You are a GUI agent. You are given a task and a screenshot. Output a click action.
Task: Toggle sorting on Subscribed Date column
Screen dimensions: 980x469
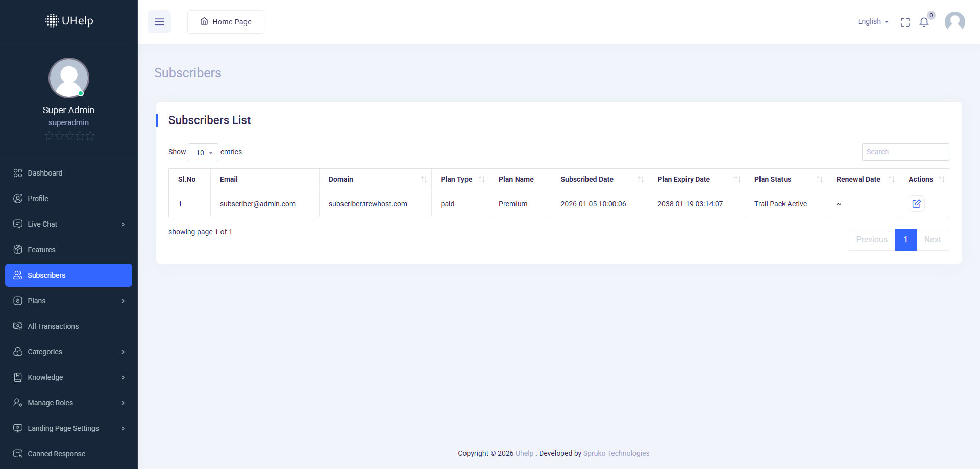tap(640, 179)
